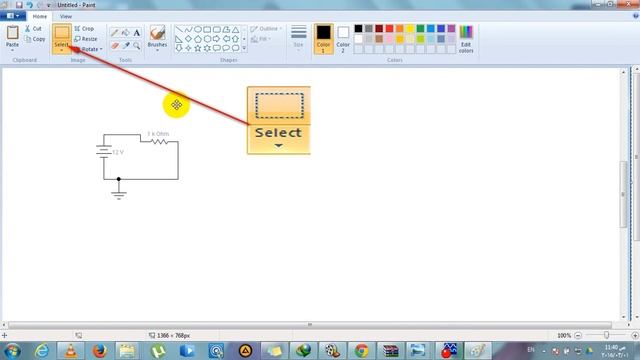The image size is (640, 360).
Task: Open the Paste dropdown arrow
Action: (x=12, y=50)
